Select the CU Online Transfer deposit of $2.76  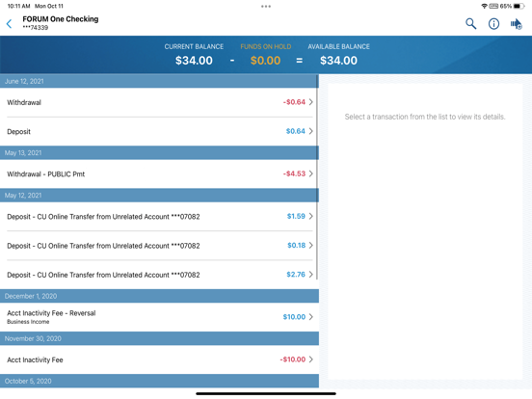tap(159, 275)
